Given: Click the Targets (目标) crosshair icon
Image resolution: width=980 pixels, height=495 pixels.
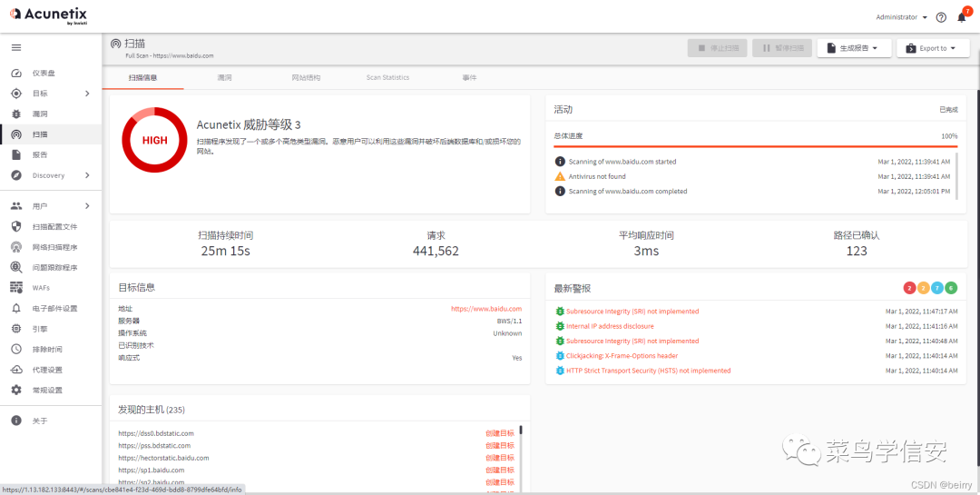Looking at the screenshot, I should pos(17,94).
